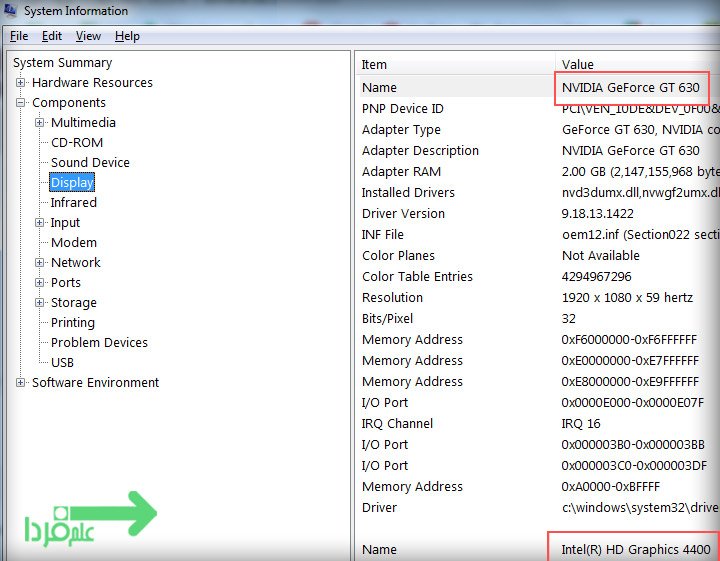The height and width of the screenshot is (561, 720).
Task: Select System Summary in the tree
Action: (62, 63)
